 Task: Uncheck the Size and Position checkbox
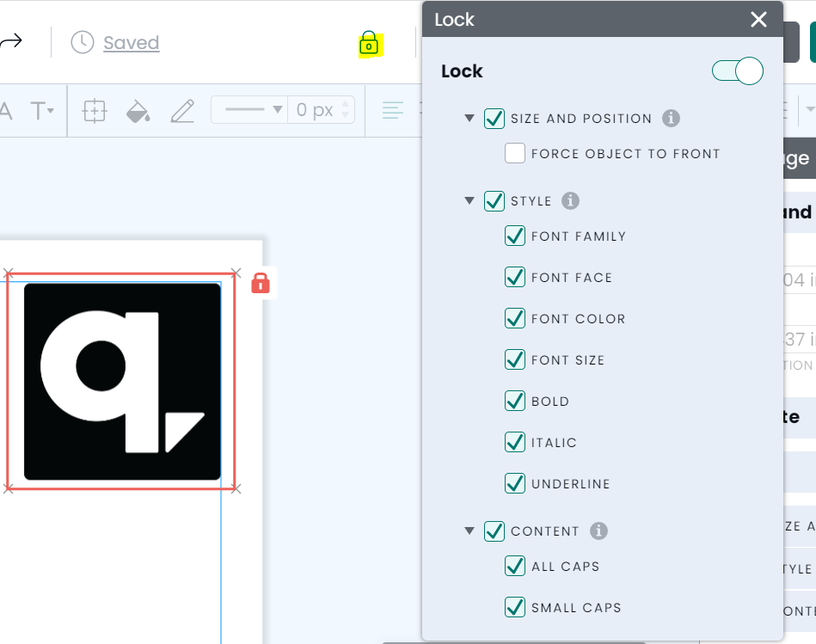point(494,118)
